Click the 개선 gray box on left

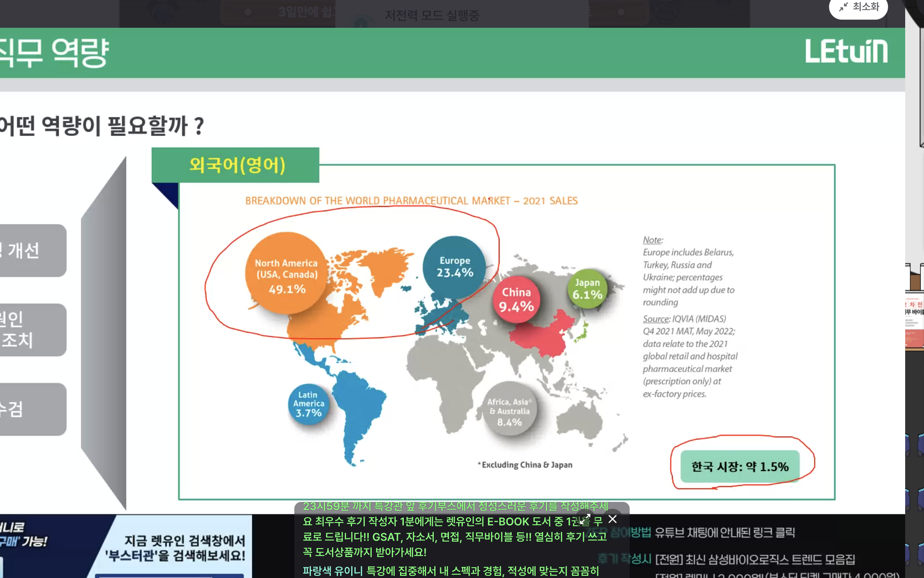32,251
